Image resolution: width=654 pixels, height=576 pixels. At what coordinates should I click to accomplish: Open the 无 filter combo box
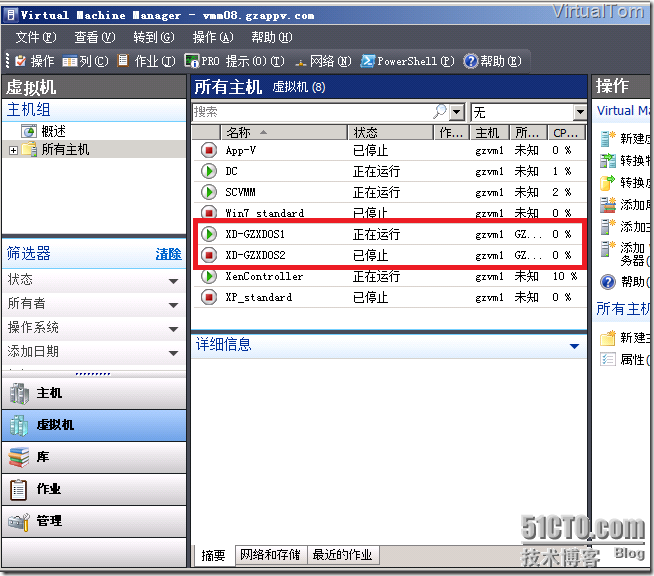pos(528,112)
